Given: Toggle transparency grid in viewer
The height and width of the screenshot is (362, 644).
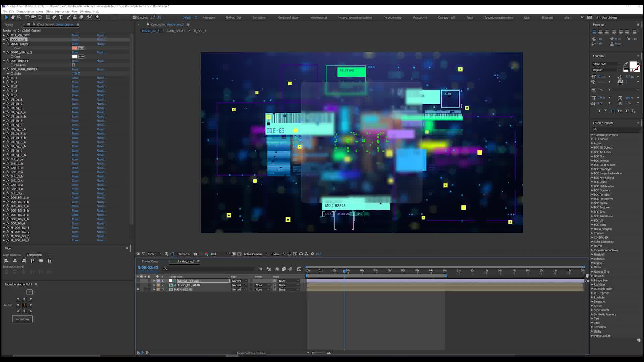Looking at the screenshot, I should click(x=239, y=254).
